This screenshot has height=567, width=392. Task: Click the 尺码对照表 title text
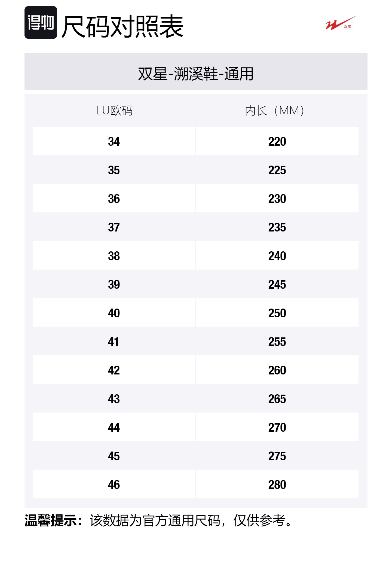(x=122, y=26)
